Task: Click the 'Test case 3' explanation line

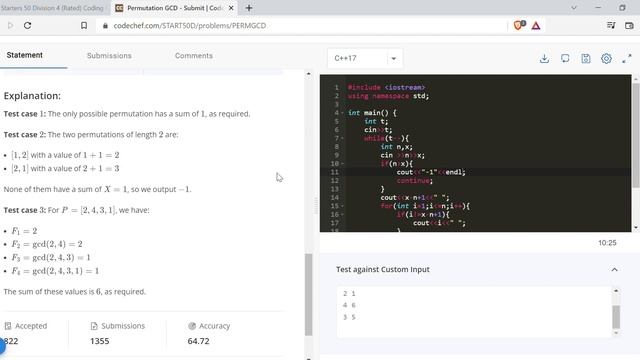Action: [x=76, y=210]
